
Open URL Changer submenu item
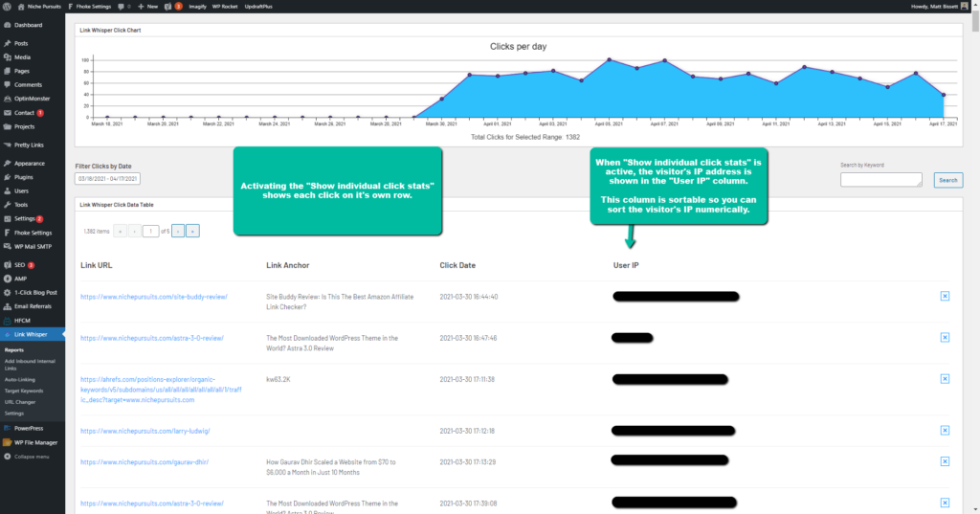[20, 402]
